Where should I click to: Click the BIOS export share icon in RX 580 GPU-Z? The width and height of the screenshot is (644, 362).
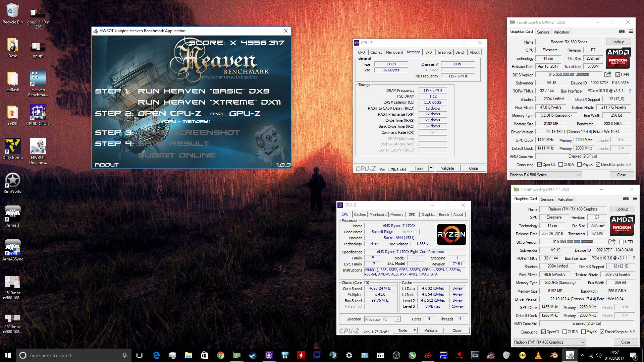(608, 74)
